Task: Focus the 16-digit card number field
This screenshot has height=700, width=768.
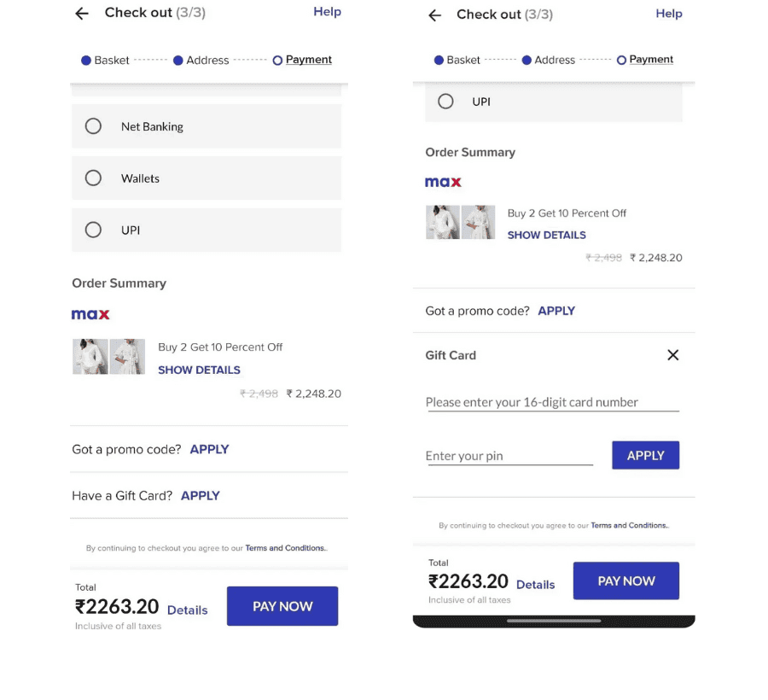Action: coord(552,402)
